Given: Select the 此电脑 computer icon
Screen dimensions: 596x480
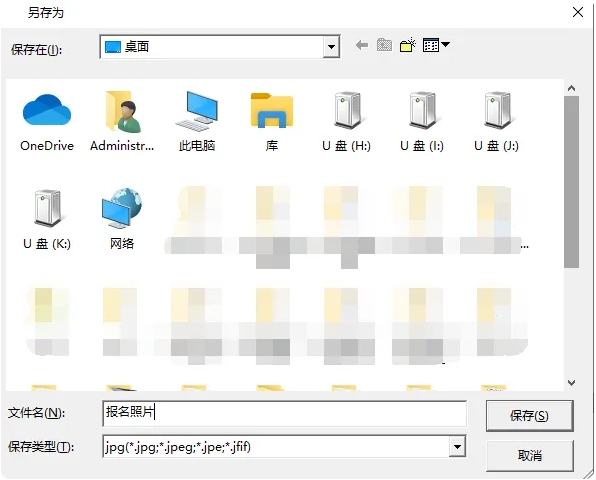Looking at the screenshot, I should coord(197,111).
